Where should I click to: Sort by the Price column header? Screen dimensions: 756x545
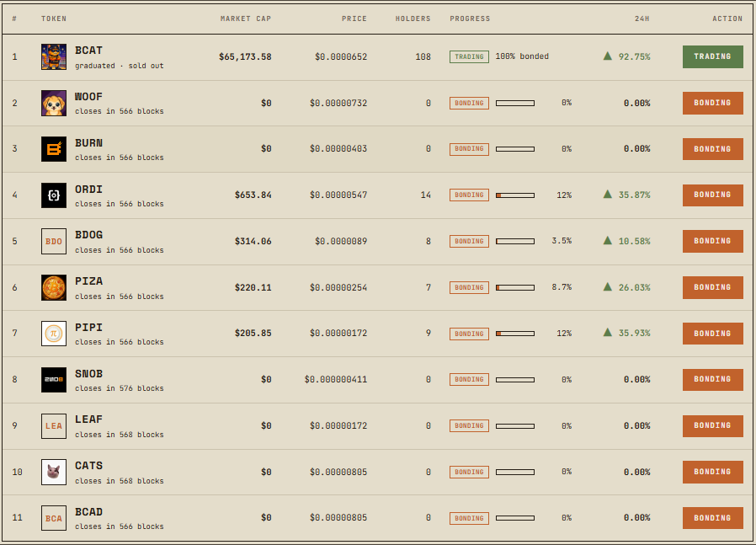point(354,19)
